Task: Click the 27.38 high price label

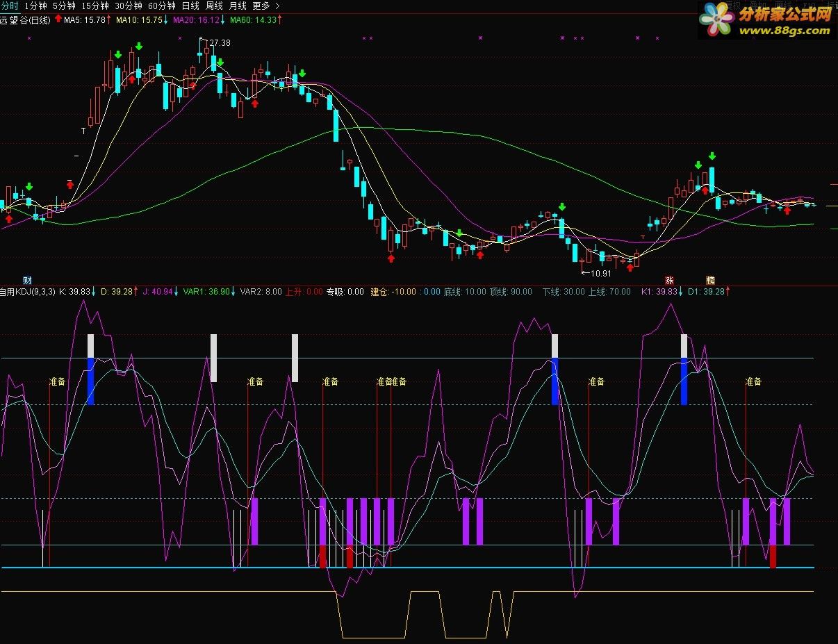Action: tap(220, 42)
